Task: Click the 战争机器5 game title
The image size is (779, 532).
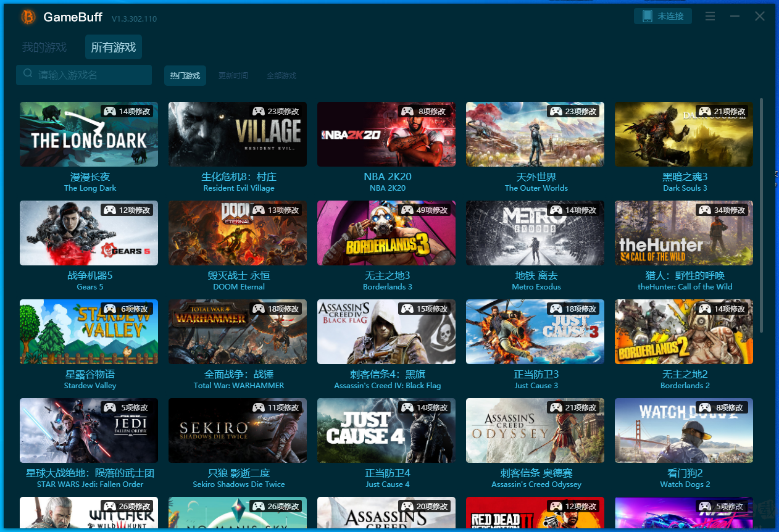Action: [90, 276]
